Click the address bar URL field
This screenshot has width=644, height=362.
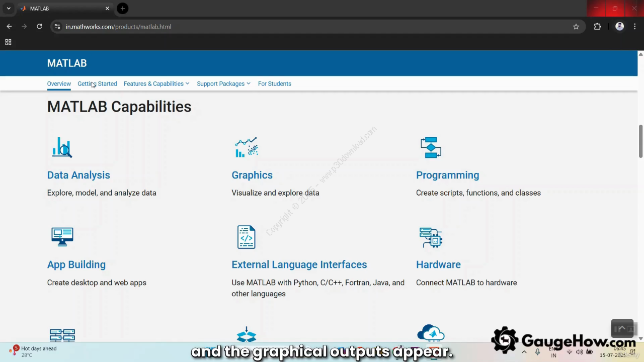point(317,27)
